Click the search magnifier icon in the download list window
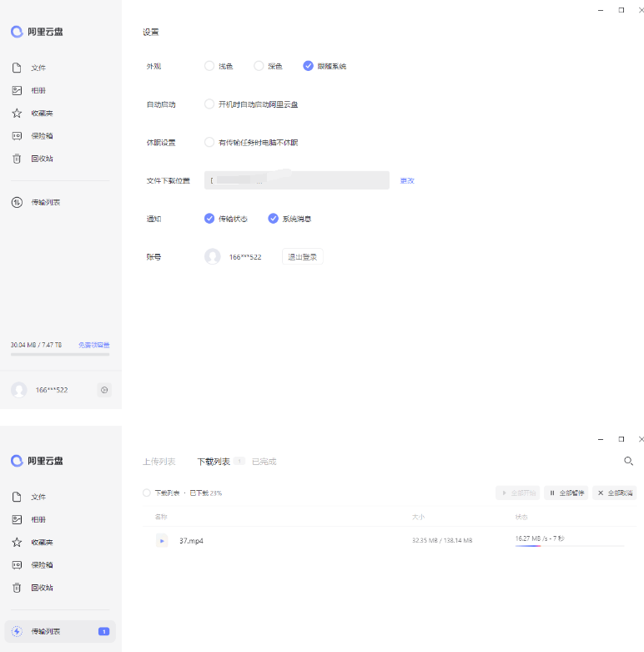 628,461
